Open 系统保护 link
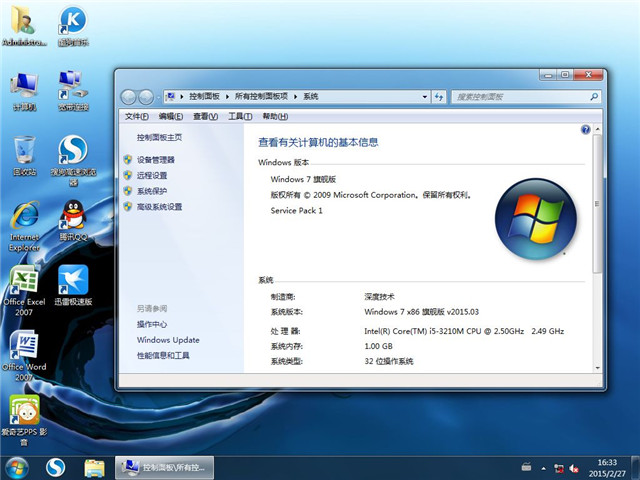Screen dimensions: 640x480 (x=152, y=191)
